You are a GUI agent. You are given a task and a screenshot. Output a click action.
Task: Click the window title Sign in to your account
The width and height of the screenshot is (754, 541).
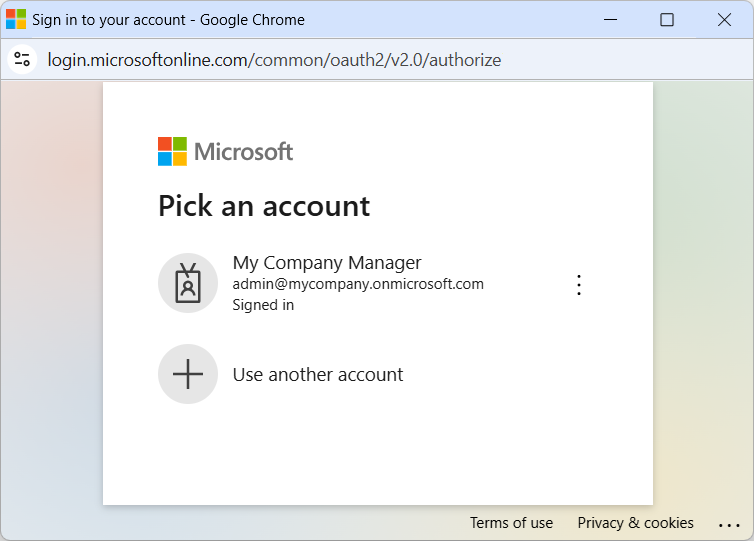pyautogui.click(x=168, y=20)
